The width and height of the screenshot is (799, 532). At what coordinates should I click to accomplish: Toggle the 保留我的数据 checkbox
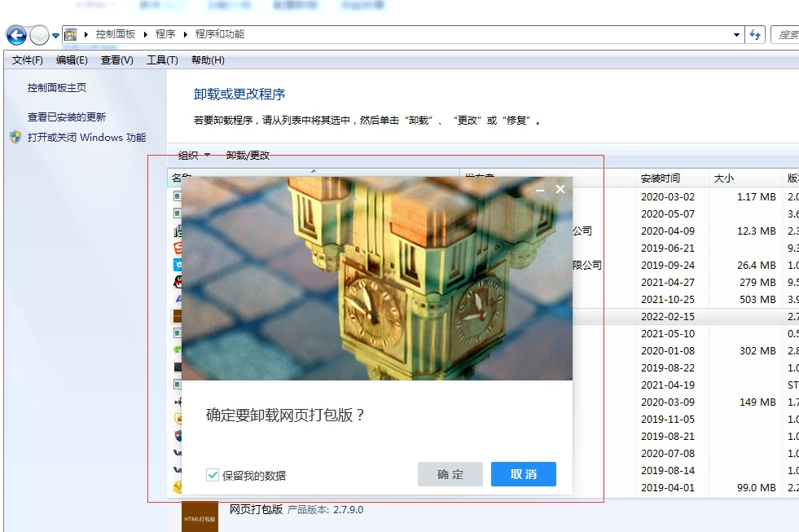pos(213,475)
